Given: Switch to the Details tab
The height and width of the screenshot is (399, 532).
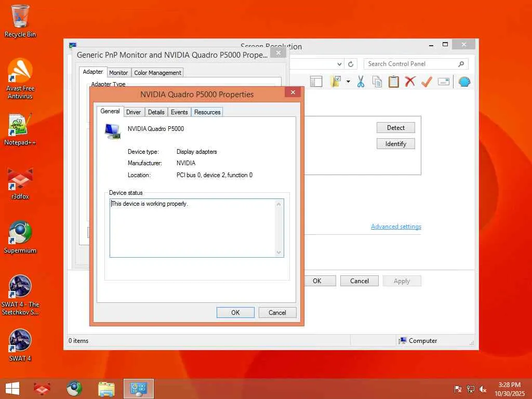Looking at the screenshot, I should 156,112.
